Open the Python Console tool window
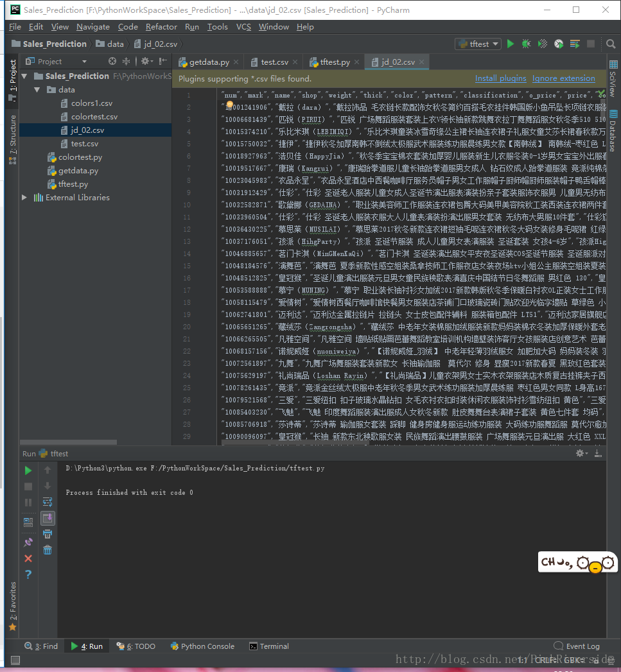This screenshot has height=672, width=621. tap(202, 646)
